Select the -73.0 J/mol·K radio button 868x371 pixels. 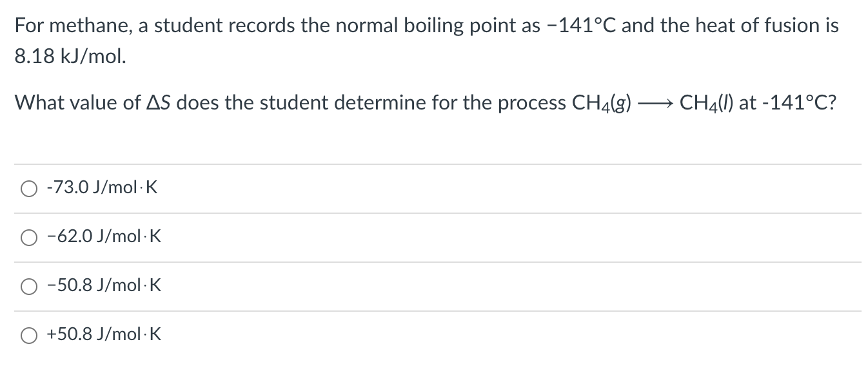point(28,188)
